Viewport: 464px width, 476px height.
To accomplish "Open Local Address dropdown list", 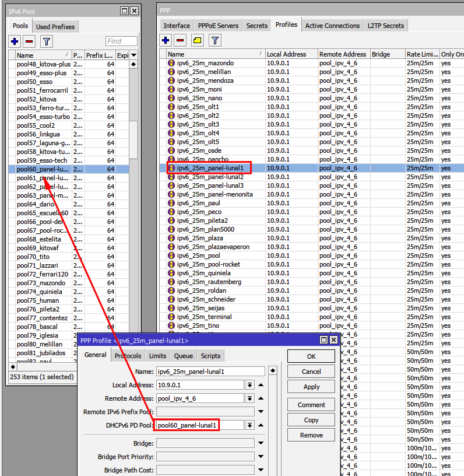I will (x=249, y=385).
